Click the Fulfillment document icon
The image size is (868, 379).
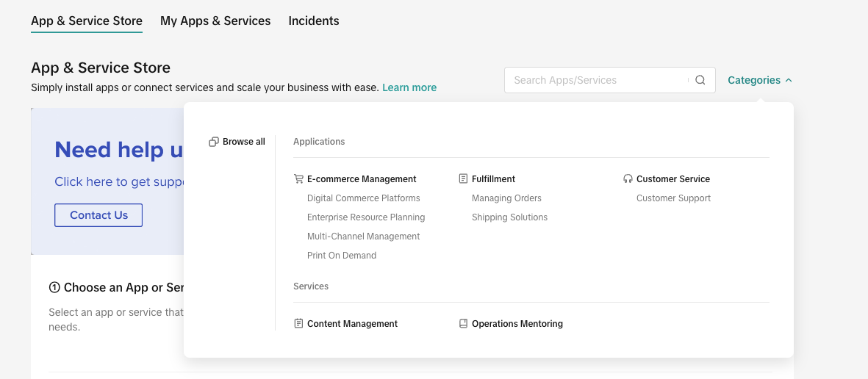(x=463, y=178)
